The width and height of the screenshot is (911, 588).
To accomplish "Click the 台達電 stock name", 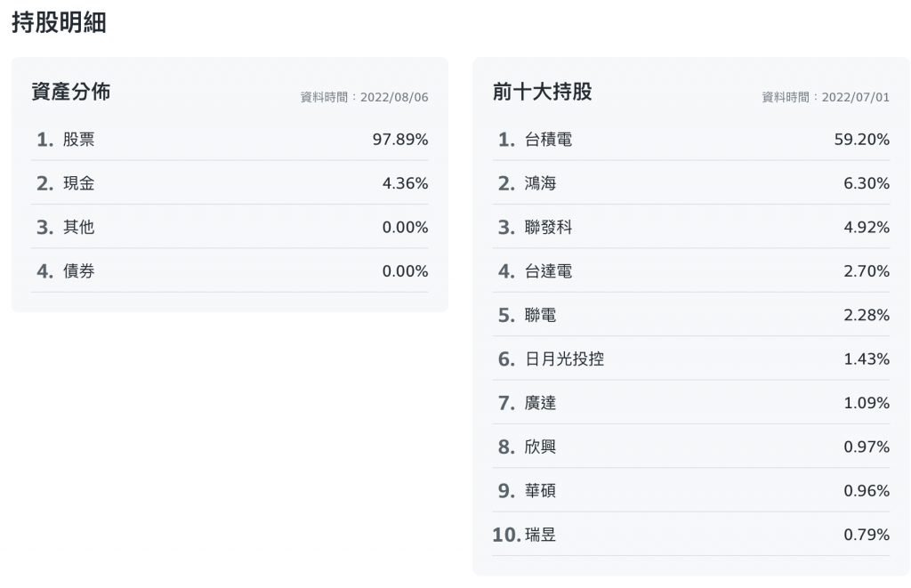I will (548, 271).
